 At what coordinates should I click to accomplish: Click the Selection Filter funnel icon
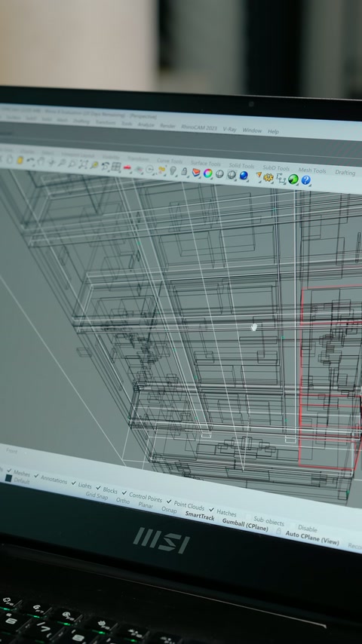[x=259, y=176]
